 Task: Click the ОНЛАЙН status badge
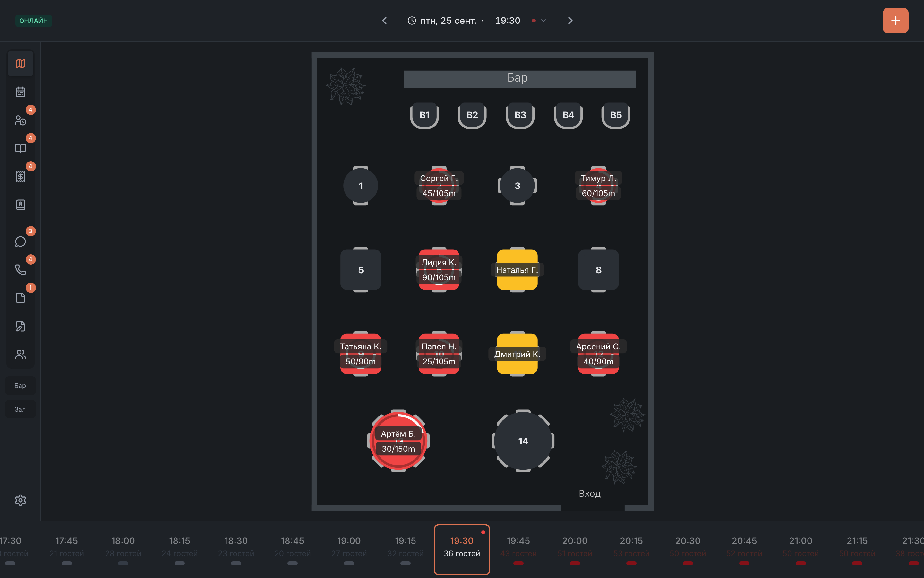pyautogui.click(x=34, y=21)
